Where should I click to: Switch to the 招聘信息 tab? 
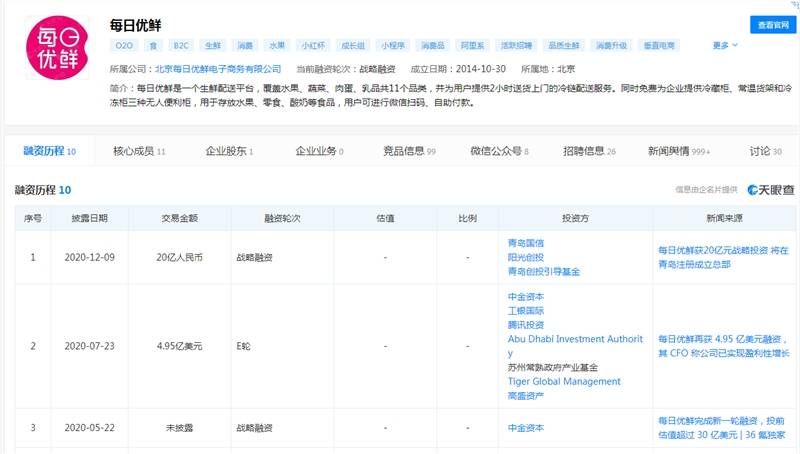(x=589, y=151)
